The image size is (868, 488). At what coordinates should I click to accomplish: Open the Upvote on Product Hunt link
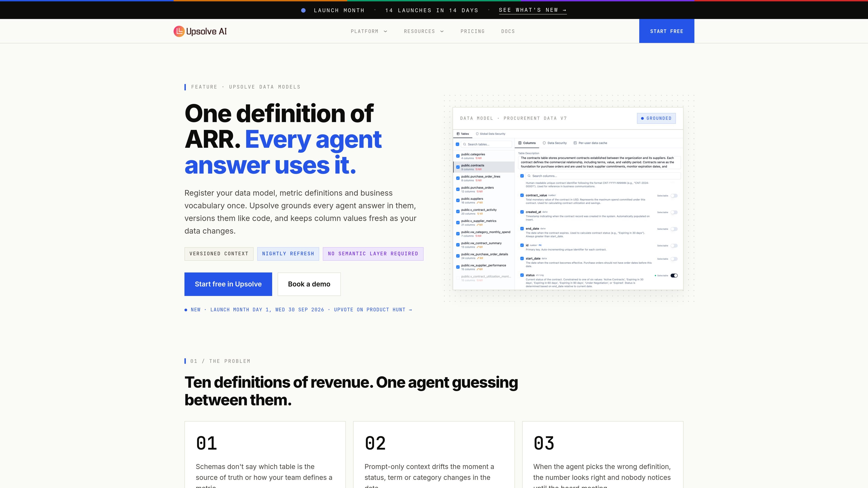click(373, 310)
